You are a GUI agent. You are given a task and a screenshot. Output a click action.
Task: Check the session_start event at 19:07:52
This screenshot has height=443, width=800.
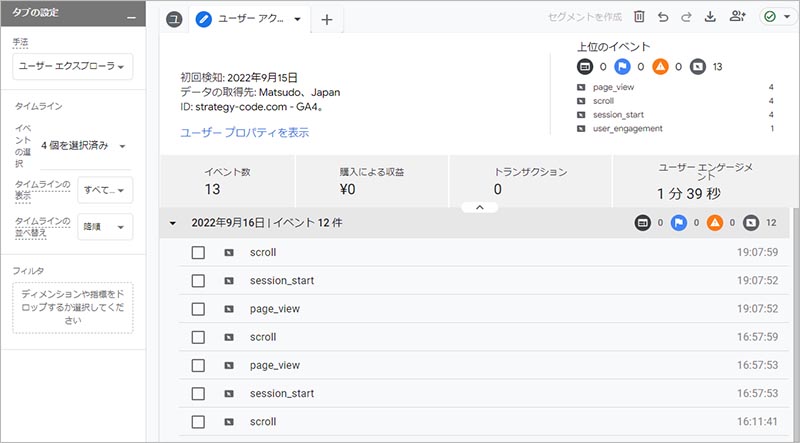tap(198, 281)
